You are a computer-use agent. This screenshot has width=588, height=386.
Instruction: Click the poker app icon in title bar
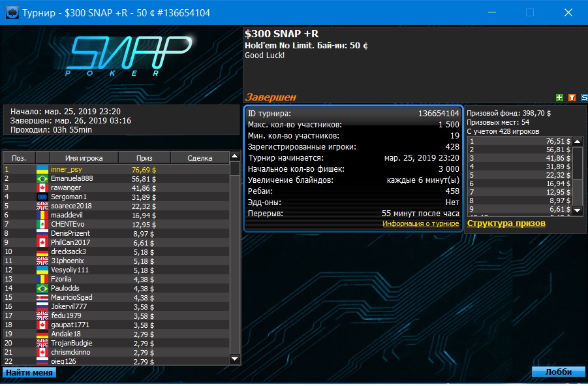pos(12,12)
